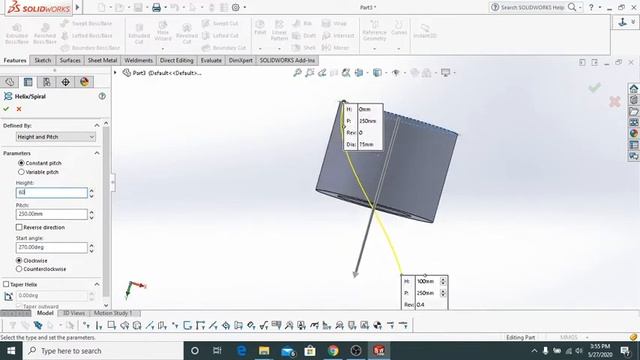Screen dimensions: 640x360
Task: Open the FeatureManager design tree tab
Action: pos(10,82)
